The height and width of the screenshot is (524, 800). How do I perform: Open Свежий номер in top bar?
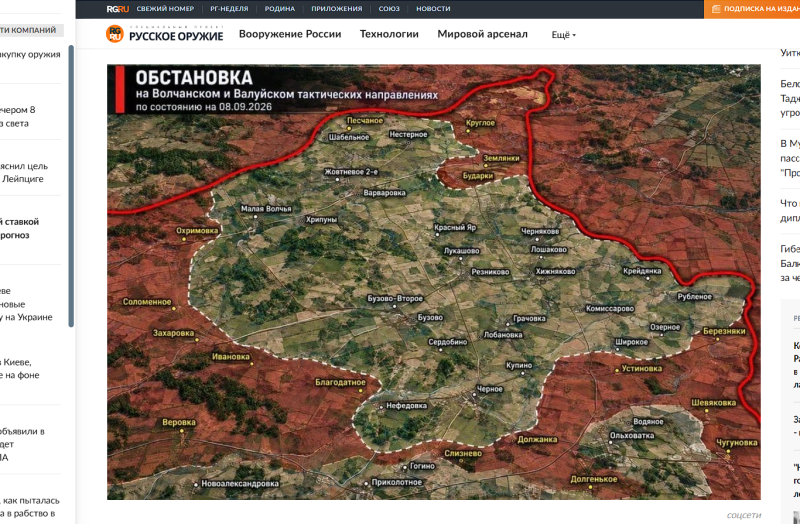(165, 9)
